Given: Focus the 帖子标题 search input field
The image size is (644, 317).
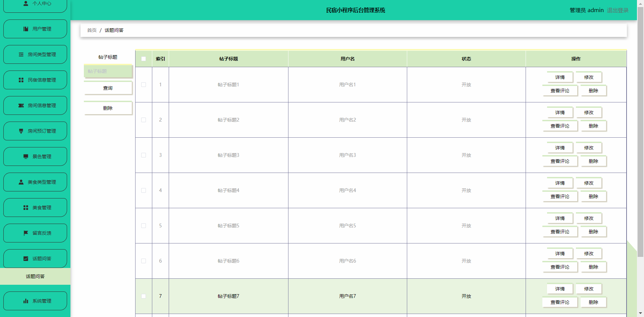Looking at the screenshot, I should tap(108, 71).
